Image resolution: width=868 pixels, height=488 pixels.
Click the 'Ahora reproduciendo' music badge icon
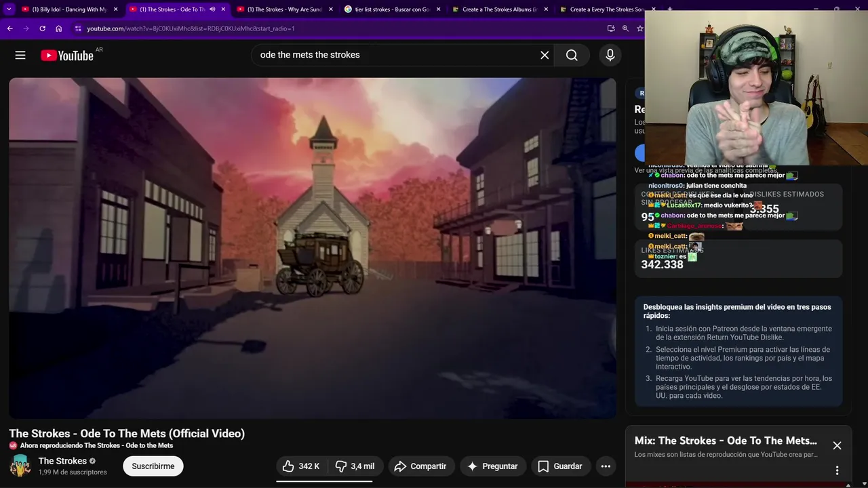coord(13,446)
